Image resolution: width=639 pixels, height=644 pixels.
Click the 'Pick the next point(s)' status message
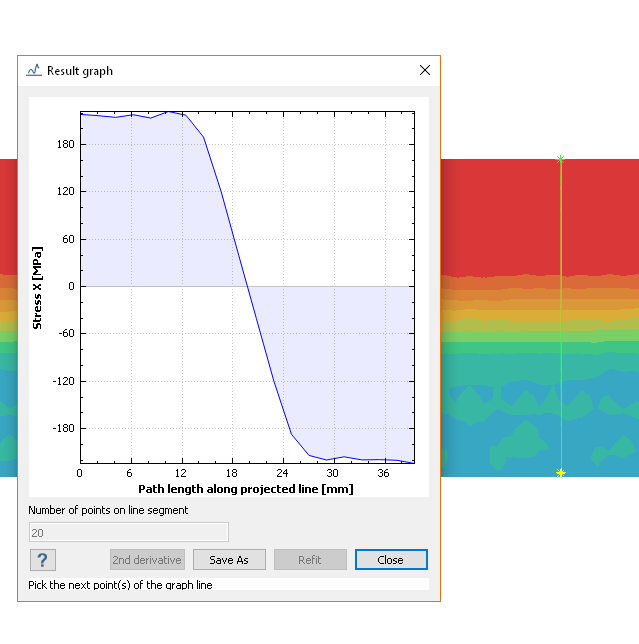coord(120,585)
